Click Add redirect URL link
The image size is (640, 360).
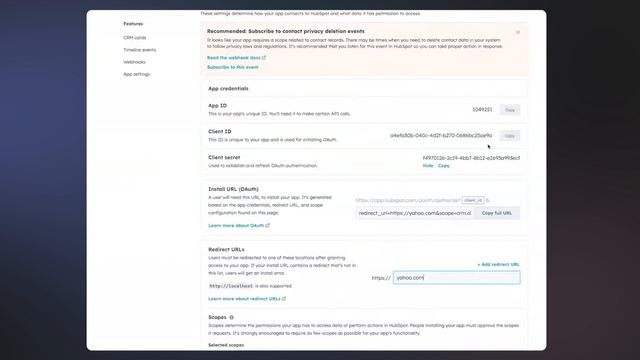coord(498,264)
